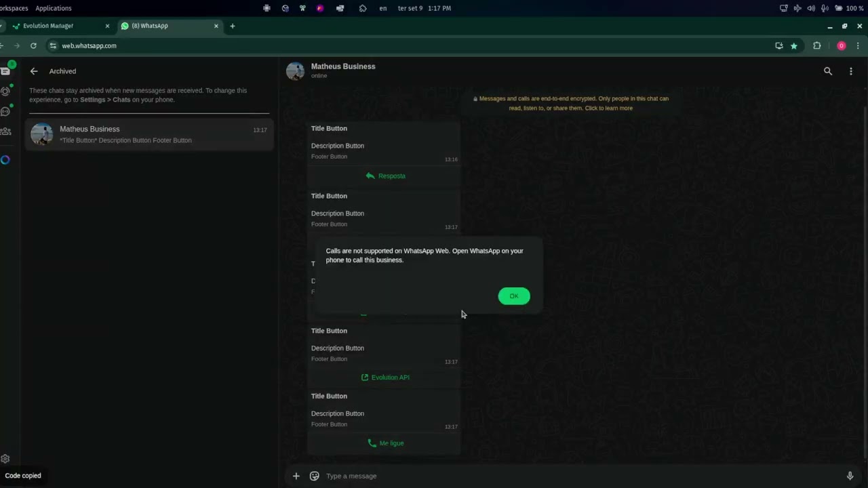This screenshot has height=488, width=868.
Task: Click the first Title Button message text
Action: 329,128
